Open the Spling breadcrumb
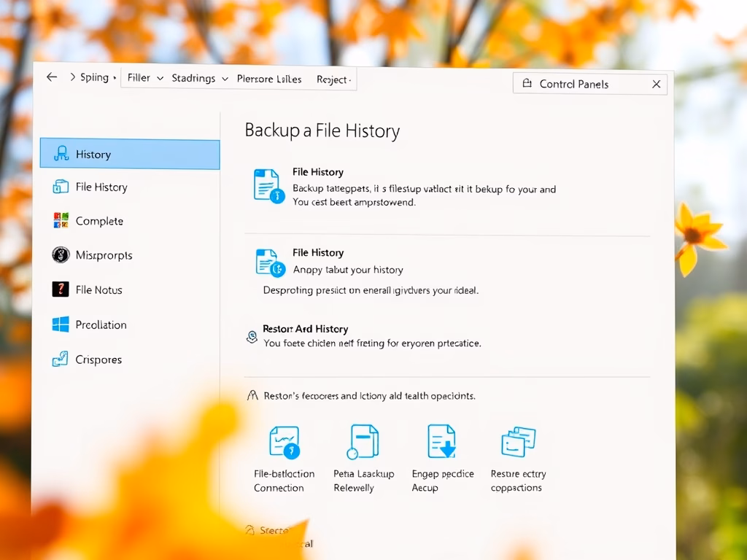747x560 pixels. pos(94,77)
